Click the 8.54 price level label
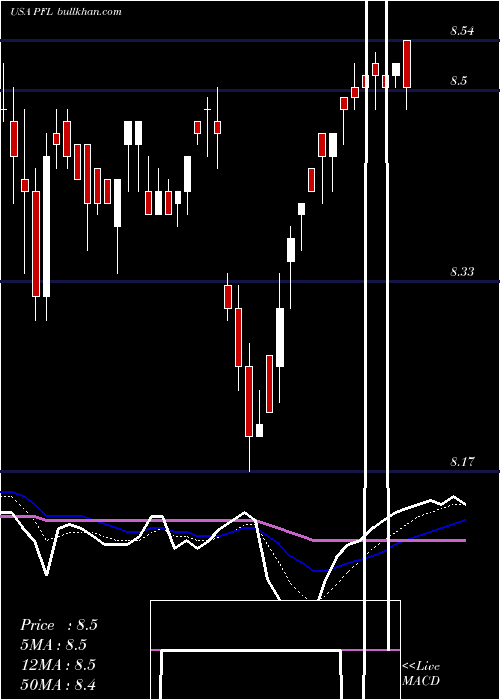This screenshot has width=500, height=700. coord(462,31)
